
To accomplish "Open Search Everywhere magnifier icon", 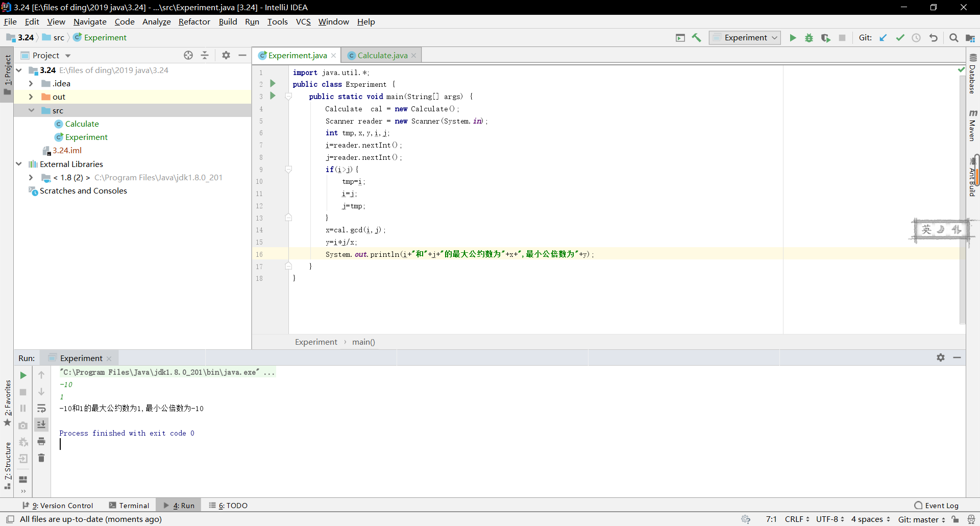I will [953, 38].
